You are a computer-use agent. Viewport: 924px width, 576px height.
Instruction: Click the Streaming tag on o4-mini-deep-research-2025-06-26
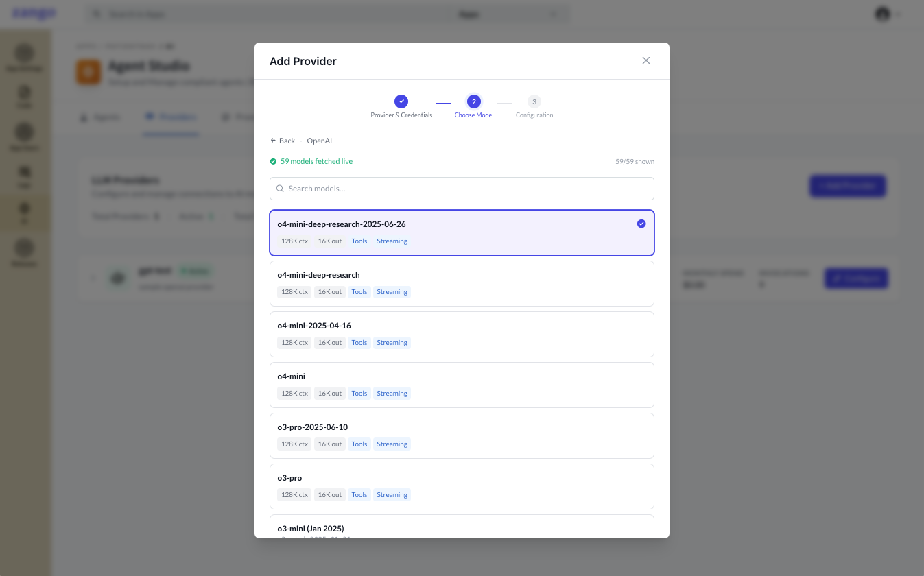(392, 241)
